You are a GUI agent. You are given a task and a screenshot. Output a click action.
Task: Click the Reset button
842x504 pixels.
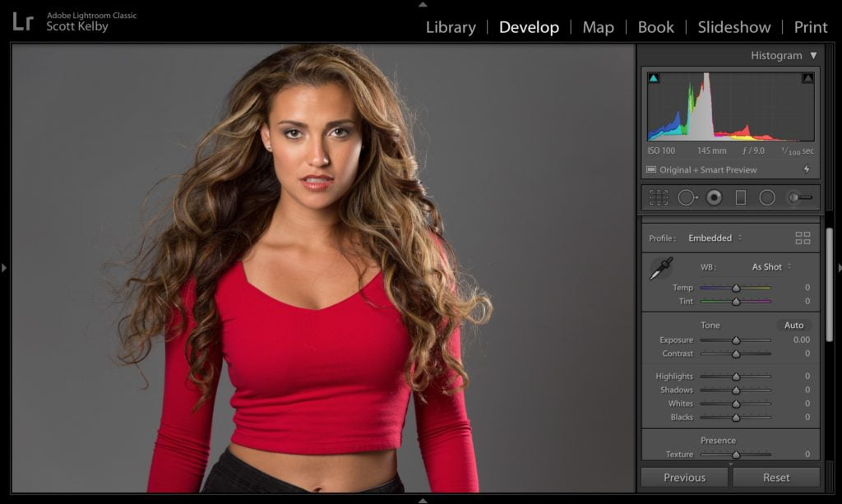[x=775, y=477]
